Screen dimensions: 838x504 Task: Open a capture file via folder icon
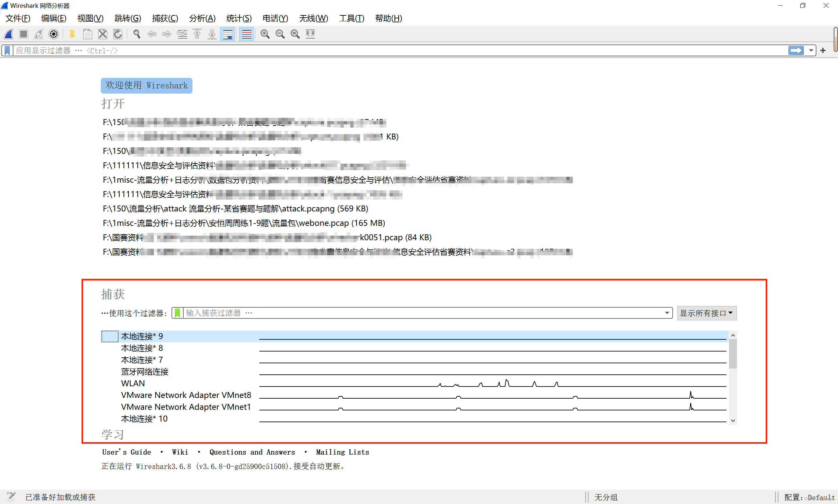[x=72, y=34]
